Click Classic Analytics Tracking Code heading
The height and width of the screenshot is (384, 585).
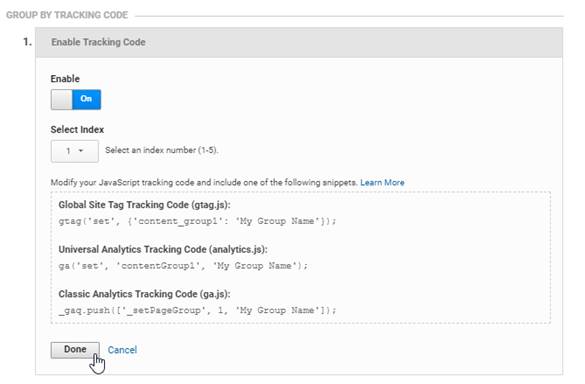click(x=144, y=294)
